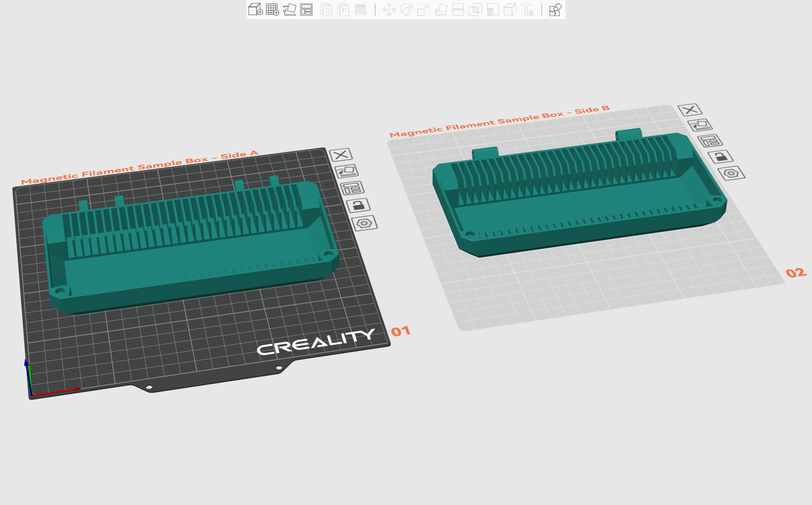Screen dimensions: 812x505
Task: Remove plate 02 with its X icon
Action: pyautogui.click(x=690, y=110)
